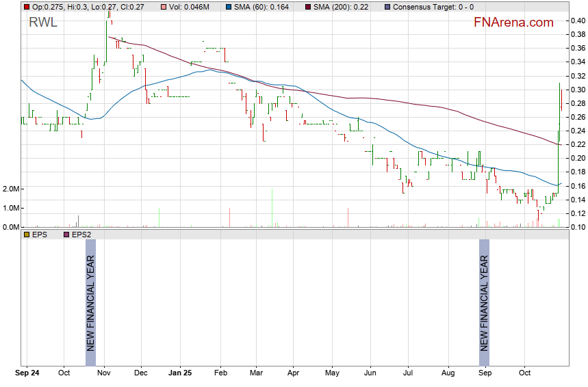Viewport: 588px width, 387px height.
Task: Toggle the Vol: 0.046M legend text
Action: click(192, 6)
